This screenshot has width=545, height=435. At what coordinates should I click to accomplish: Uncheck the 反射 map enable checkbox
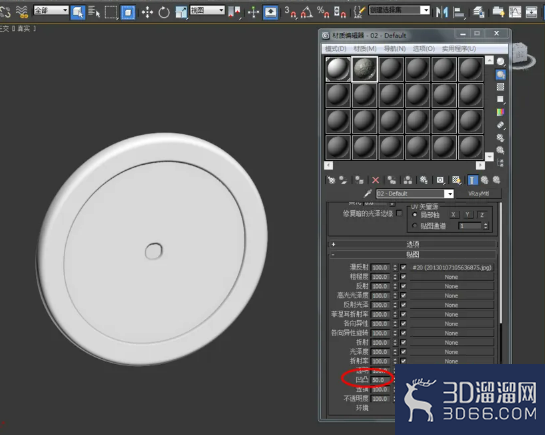tap(404, 286)
